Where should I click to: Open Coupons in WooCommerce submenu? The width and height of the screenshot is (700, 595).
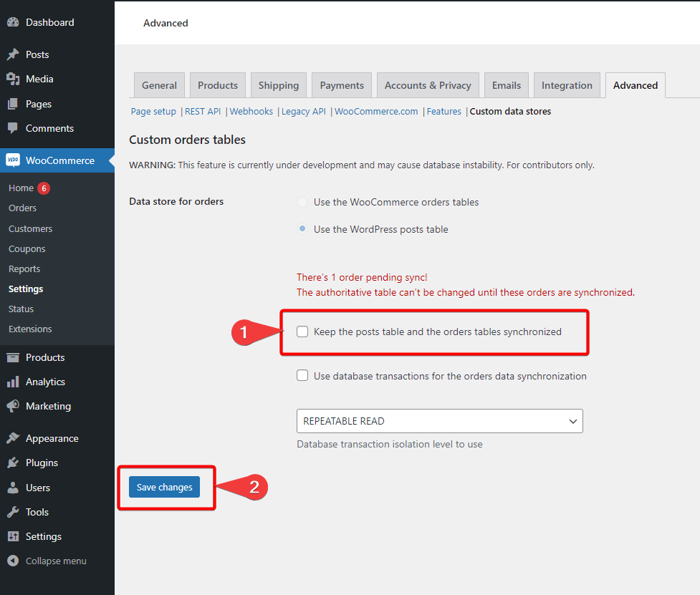pos(27,249)
